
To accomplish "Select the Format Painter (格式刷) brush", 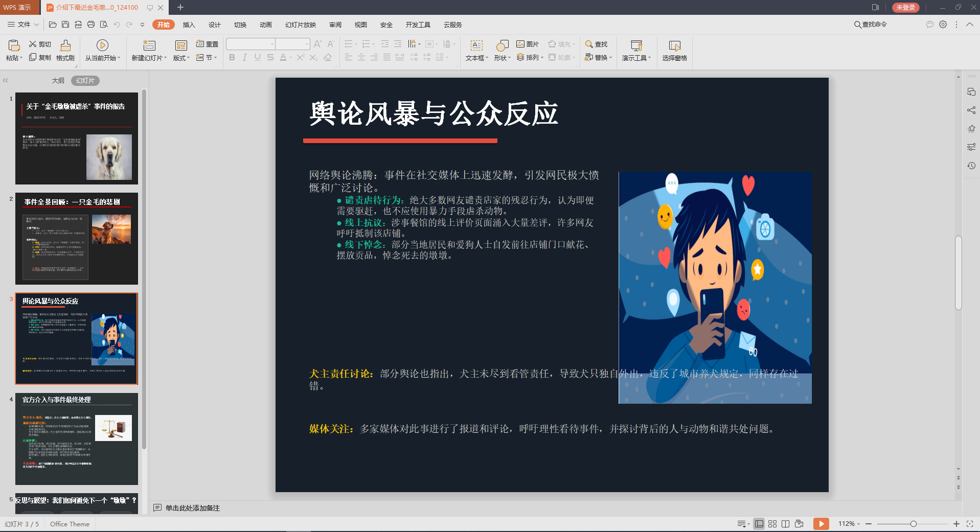I will (x=65, y=50).
